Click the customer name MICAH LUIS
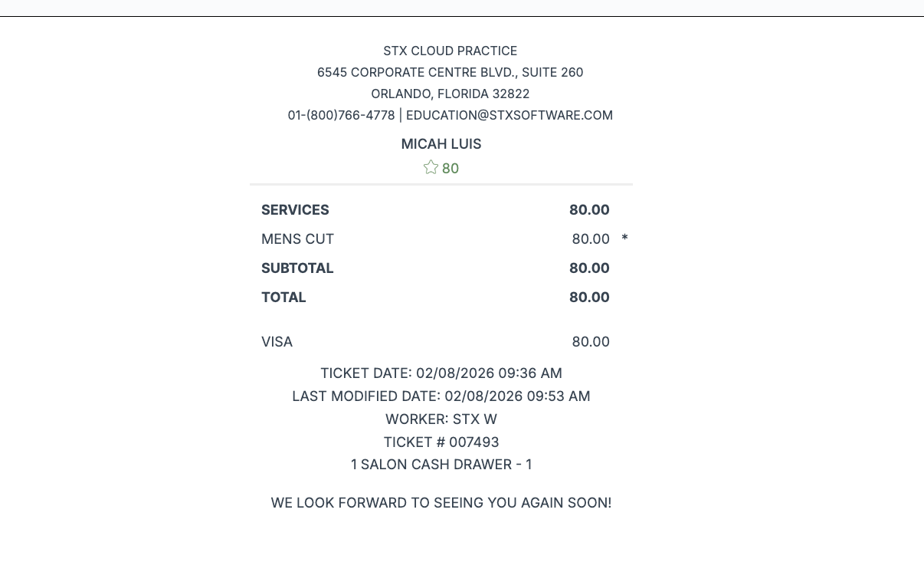The image size is (924, 572). 441,144
